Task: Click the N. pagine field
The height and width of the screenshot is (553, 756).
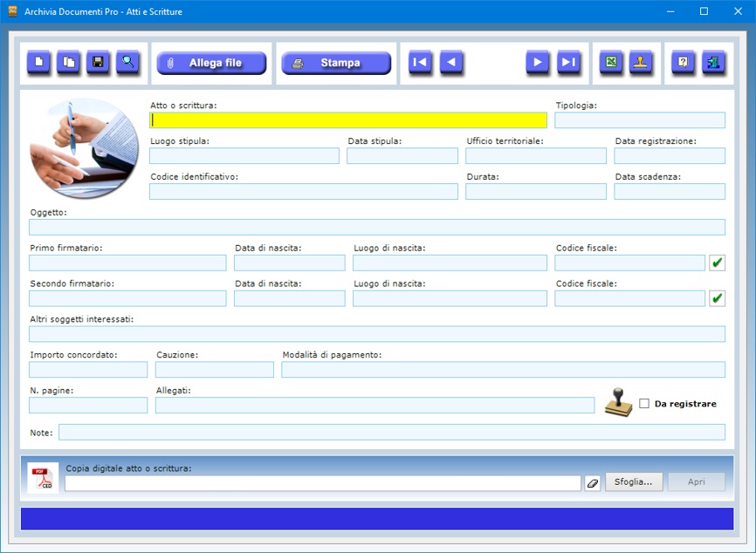Action: (x=88, y=406)
